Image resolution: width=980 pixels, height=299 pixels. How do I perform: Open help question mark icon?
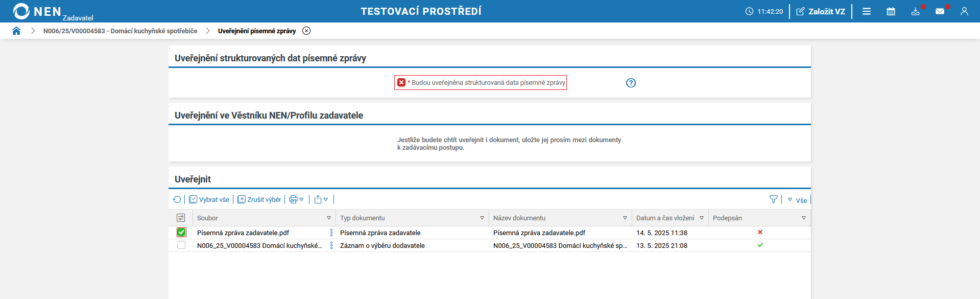631,83
